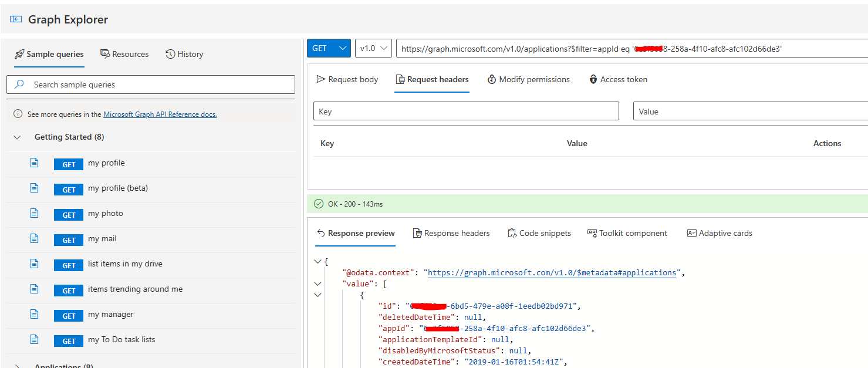This screenshot has height=368, width=868.
Task: Click the Modify permissions icon
Action: 492,79
